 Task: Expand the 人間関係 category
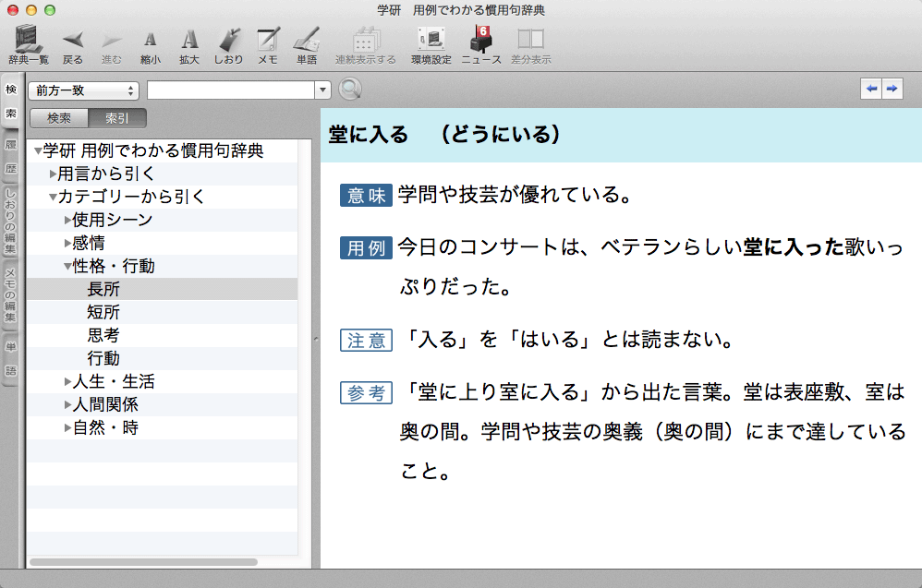[x=67, y=404]
